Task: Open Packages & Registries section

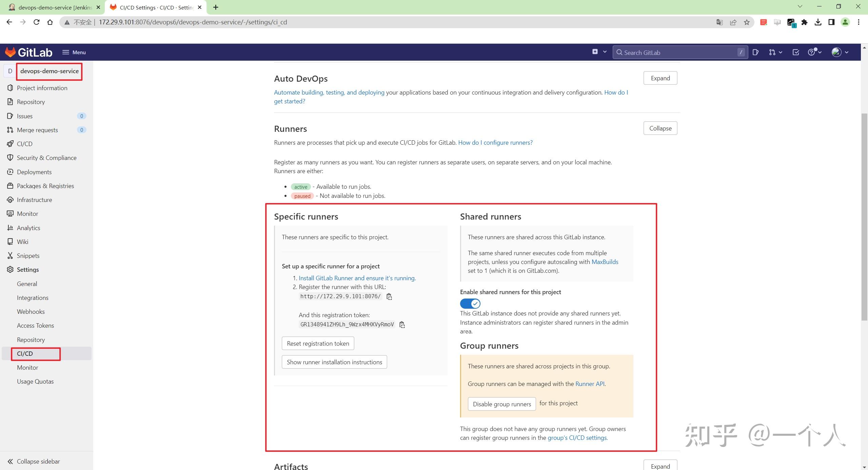Action: click(x=45, y=186)
